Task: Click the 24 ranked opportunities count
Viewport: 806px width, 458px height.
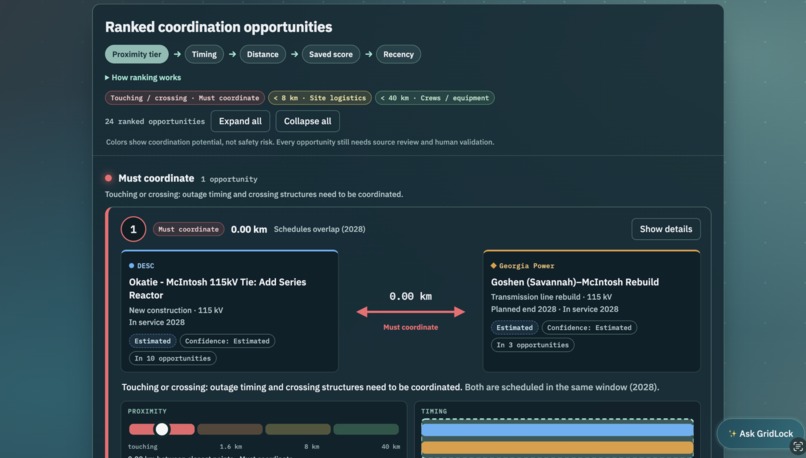Action: click(x=155, y=121)
